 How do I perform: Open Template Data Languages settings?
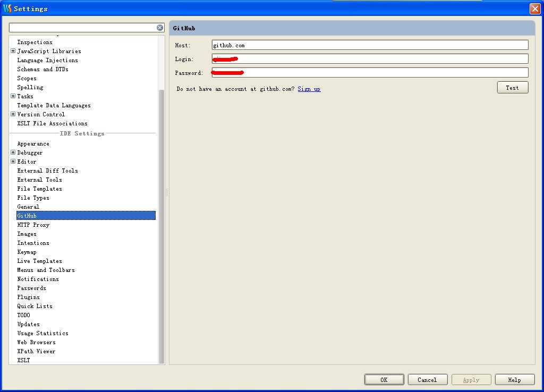[54, 106]
